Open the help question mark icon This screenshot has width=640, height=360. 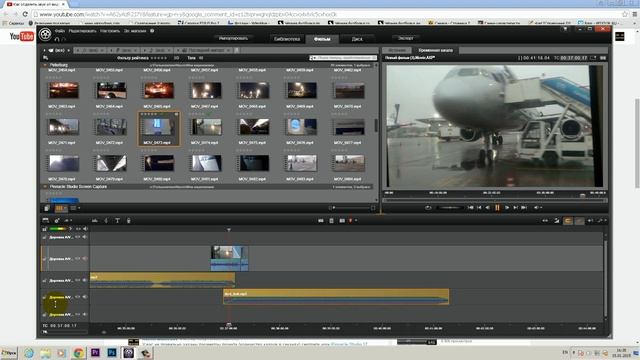coord(152,31)
